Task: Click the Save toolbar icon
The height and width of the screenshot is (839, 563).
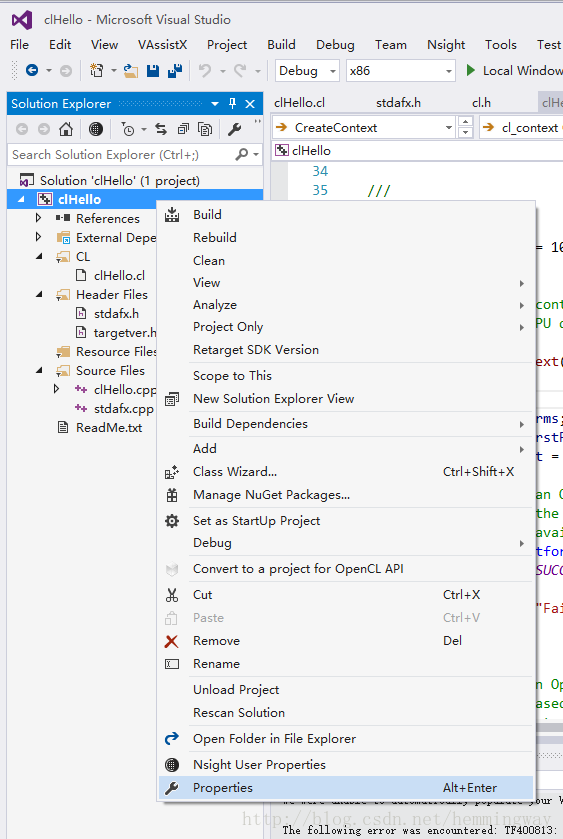Action: point(153,70)
